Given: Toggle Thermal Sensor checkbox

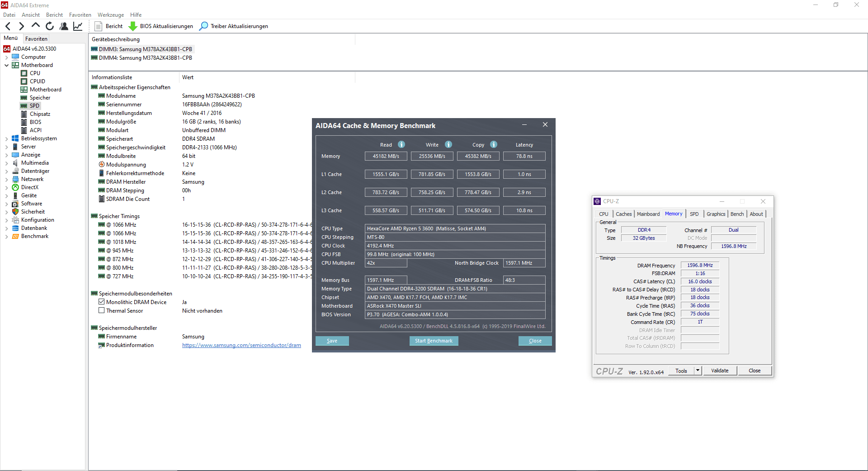Looking at the screenshot, I should 102,310.
